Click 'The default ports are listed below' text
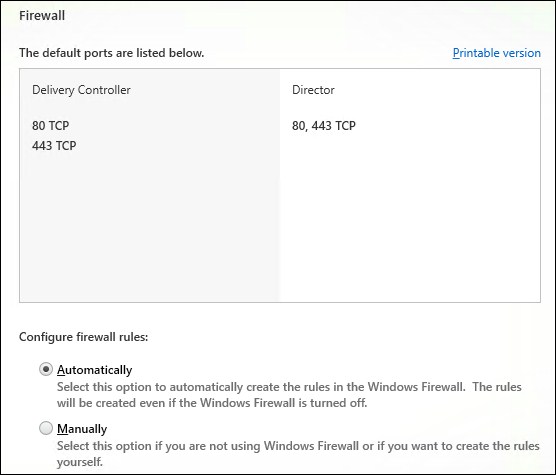Screen dimensions: 556x475 pyautogui.click(x=112, y=53)
